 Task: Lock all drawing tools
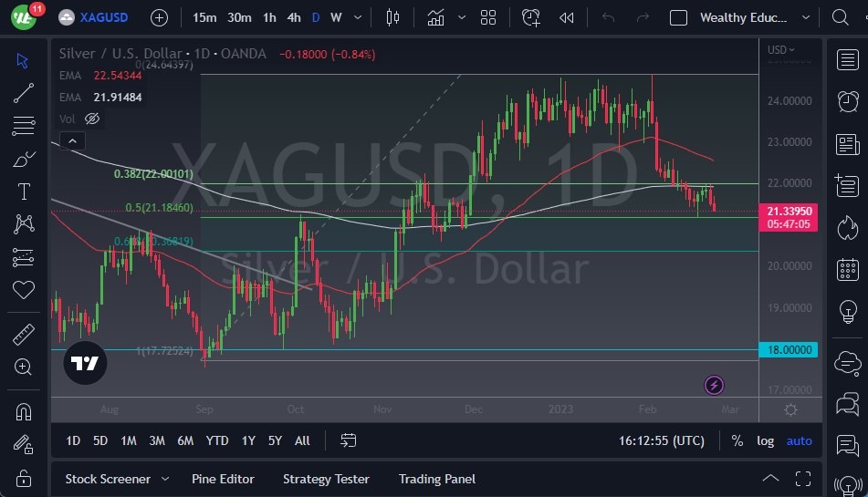pos(23,478)
